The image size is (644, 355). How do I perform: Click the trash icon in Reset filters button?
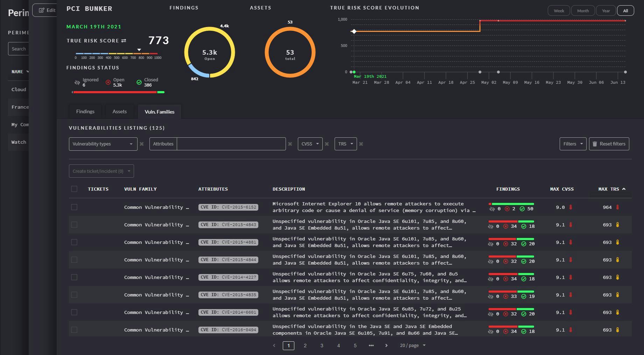(x=595, y=144)
